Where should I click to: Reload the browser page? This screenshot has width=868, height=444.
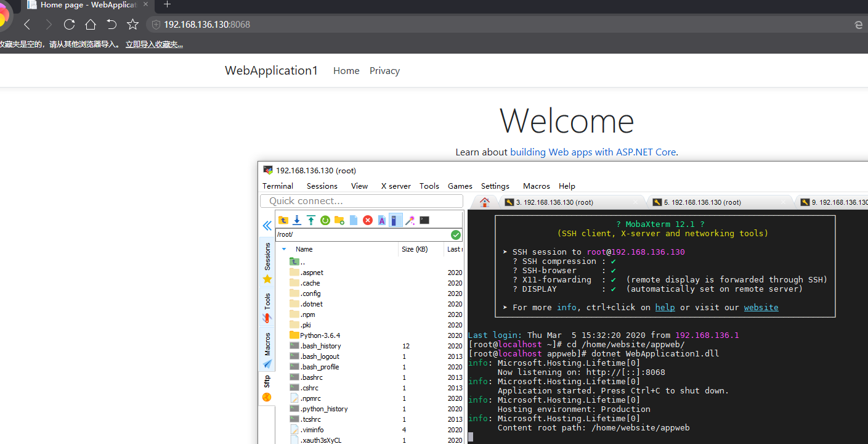coord(69,25)
